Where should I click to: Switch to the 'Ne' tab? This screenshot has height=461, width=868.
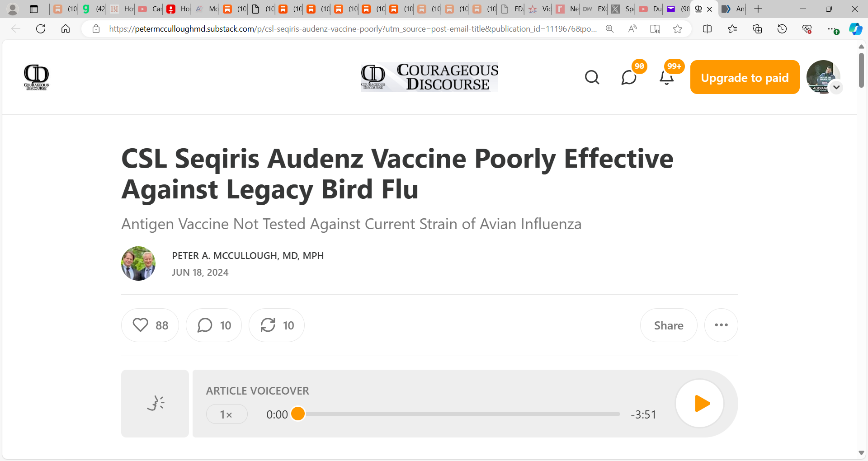tap(567, 9)
